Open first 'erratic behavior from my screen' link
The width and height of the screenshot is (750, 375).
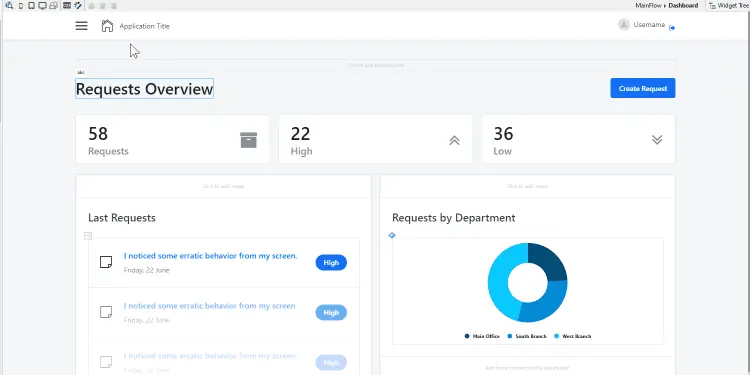coord(210,256)
